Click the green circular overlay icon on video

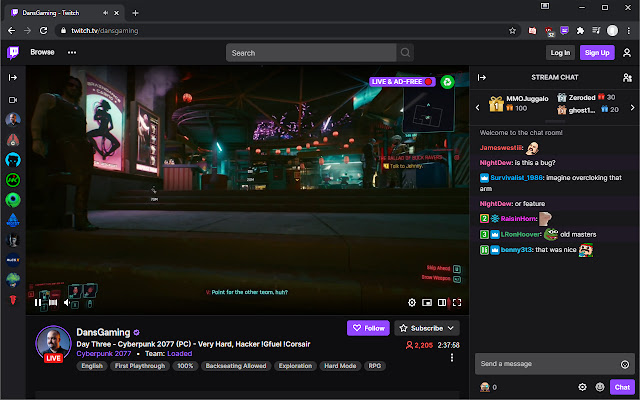447,82
